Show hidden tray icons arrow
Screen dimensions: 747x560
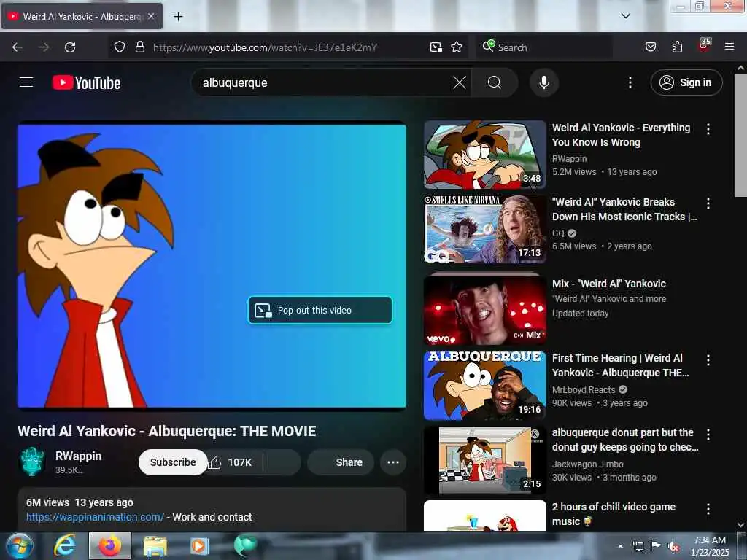(x=620, y=546)
